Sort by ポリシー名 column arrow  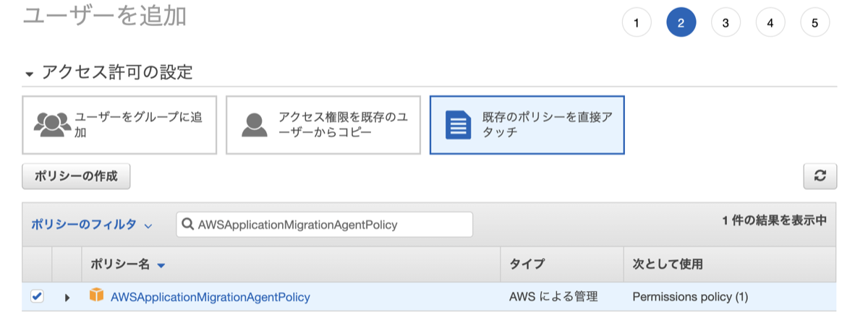(x=161, y=266)
